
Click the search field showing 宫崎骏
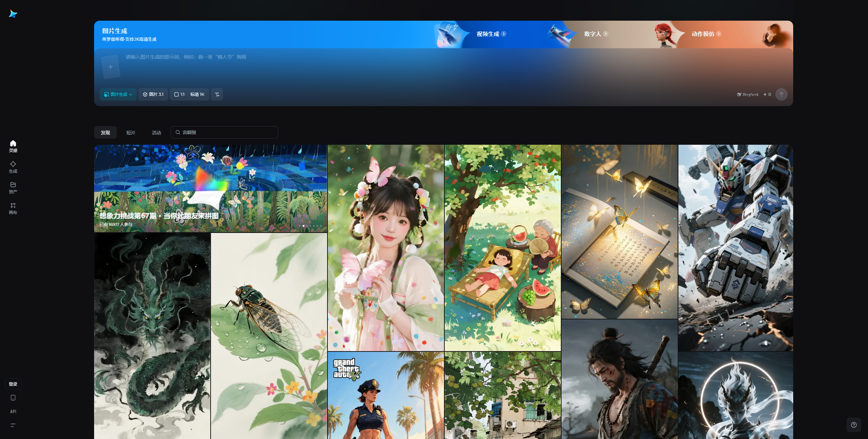[224, 132]
